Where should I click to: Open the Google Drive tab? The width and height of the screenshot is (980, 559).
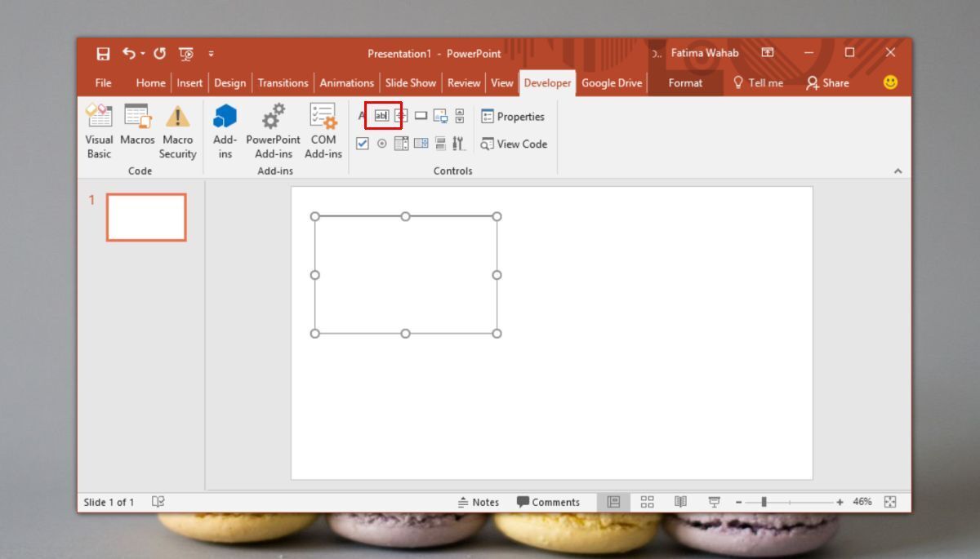(x=611, y=82)
